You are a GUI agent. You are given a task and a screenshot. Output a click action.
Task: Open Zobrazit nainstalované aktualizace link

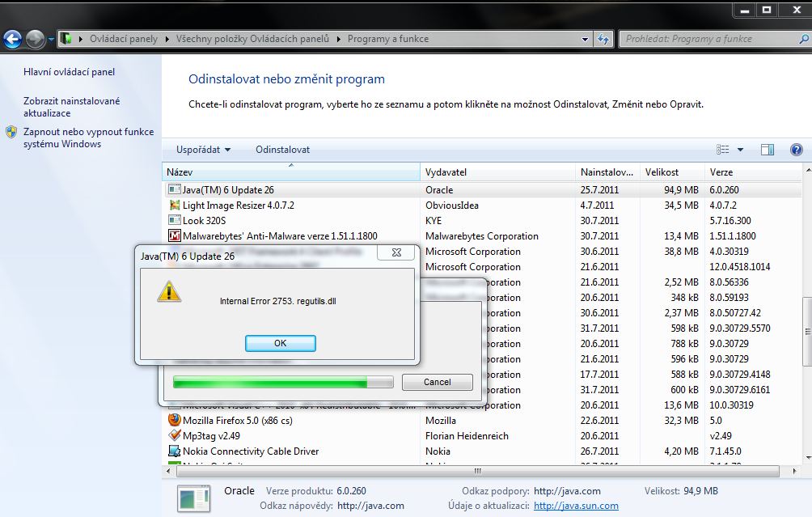tap(71, 108)
